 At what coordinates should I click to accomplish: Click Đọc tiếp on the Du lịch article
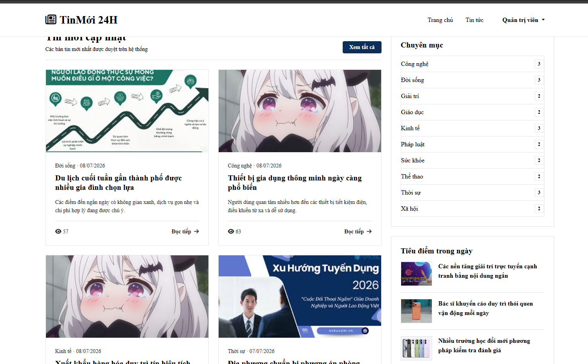coord(185,231)
